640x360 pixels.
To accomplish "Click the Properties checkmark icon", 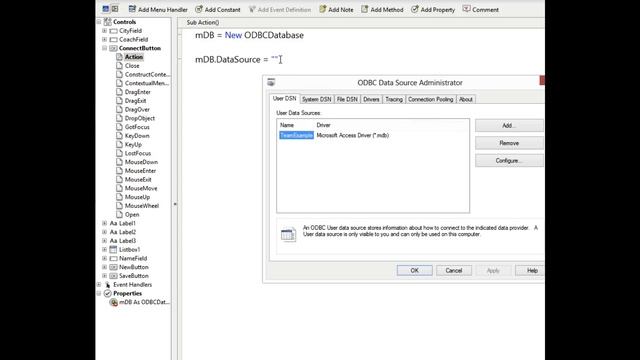I will (108, 293).
